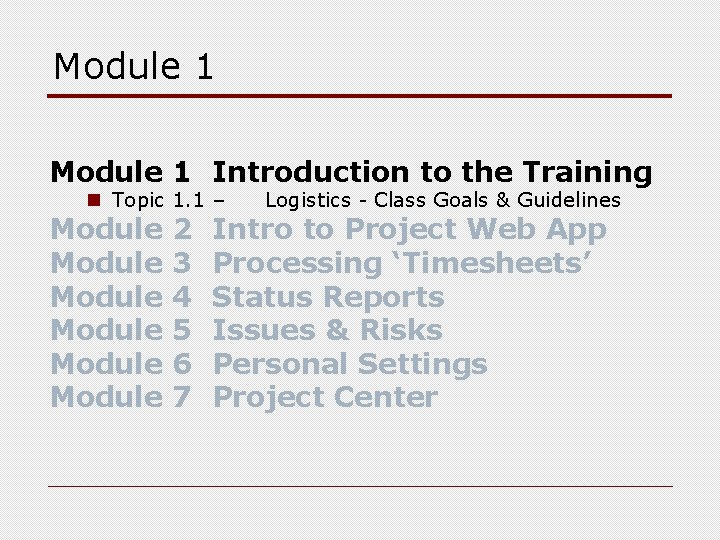The image size is (720, 540).
Task: Click the greyed "Module 6" label
Action: click(x=121, y=364)
